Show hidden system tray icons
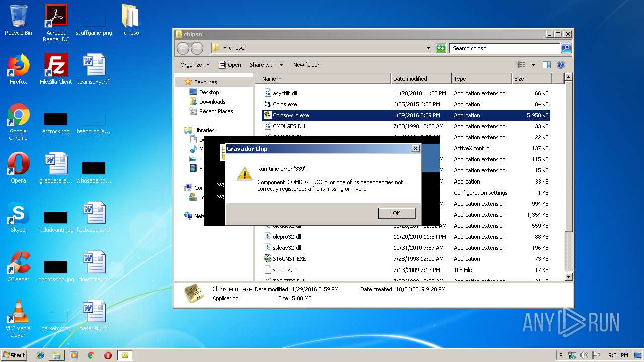This screenshot has height=362, width=644. 561,355
